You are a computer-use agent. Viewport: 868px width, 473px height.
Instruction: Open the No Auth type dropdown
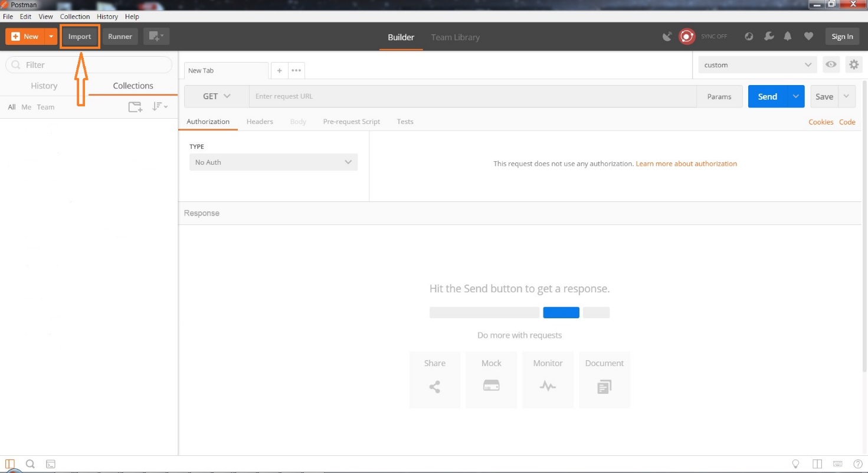(x=273, y=162)
